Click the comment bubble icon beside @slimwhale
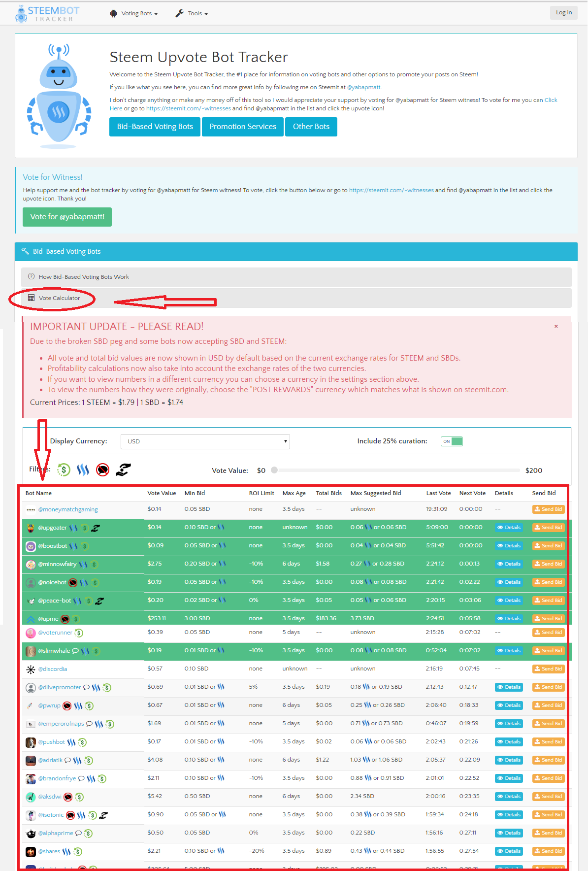 75,651
